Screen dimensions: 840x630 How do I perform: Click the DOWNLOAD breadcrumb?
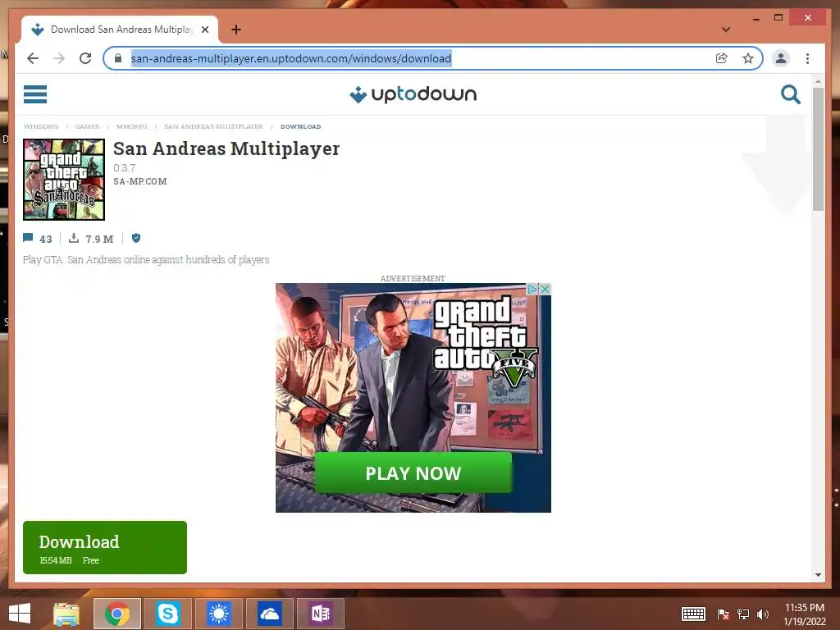point(300,126)
